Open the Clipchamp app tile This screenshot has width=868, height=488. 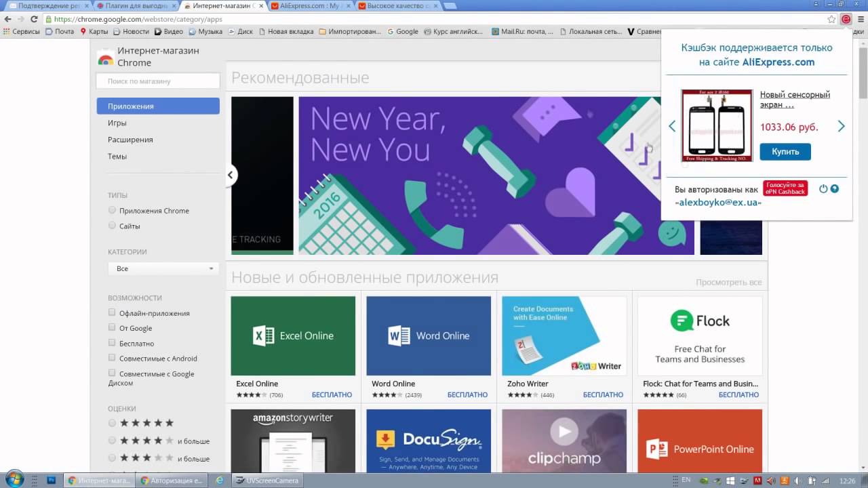click(564, 441)
